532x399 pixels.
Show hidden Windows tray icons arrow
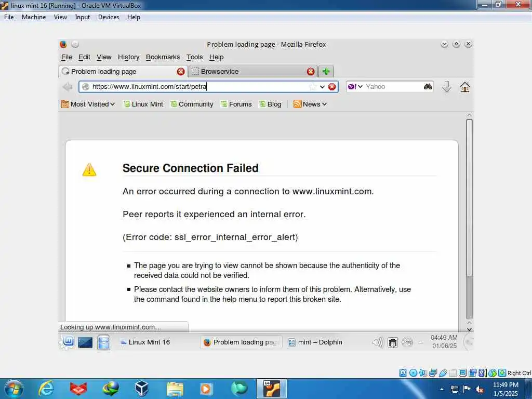[x=442, y=389]
